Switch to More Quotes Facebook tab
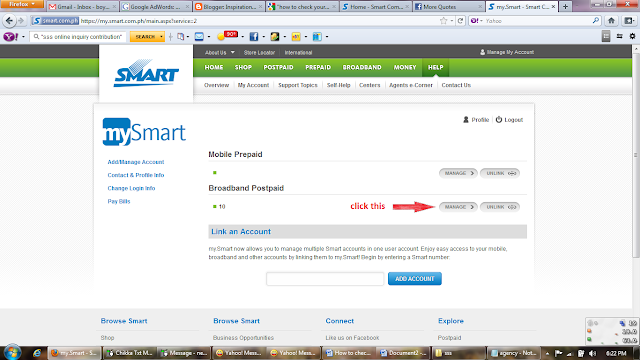 pyautogui.click(x=448, y=7)
